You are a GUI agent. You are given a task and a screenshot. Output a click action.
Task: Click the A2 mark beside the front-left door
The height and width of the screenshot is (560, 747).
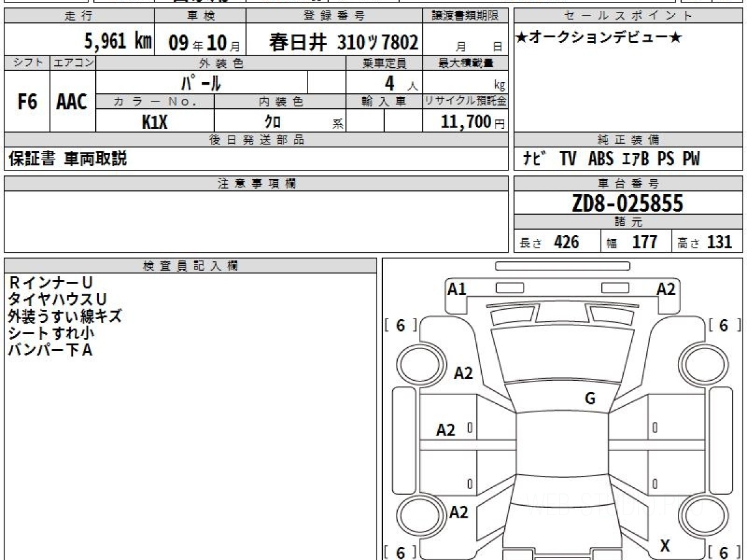pos(446,430)
